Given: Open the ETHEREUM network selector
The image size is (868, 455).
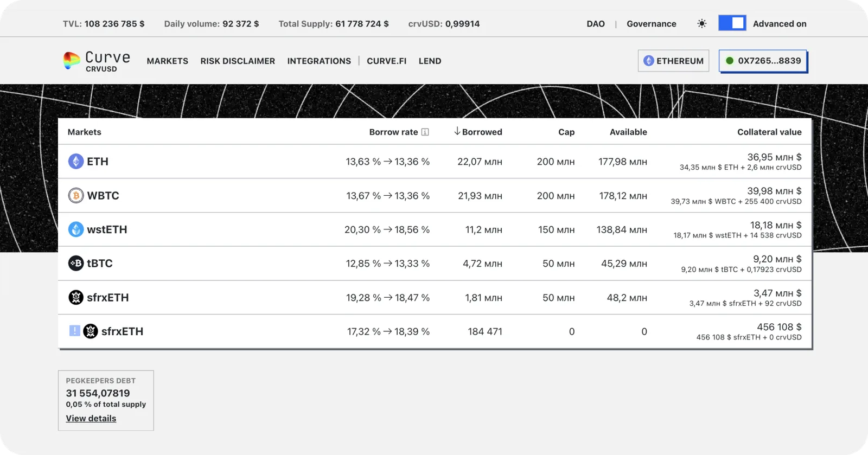Looking at the screenshot, I should [x=673, y=61].
